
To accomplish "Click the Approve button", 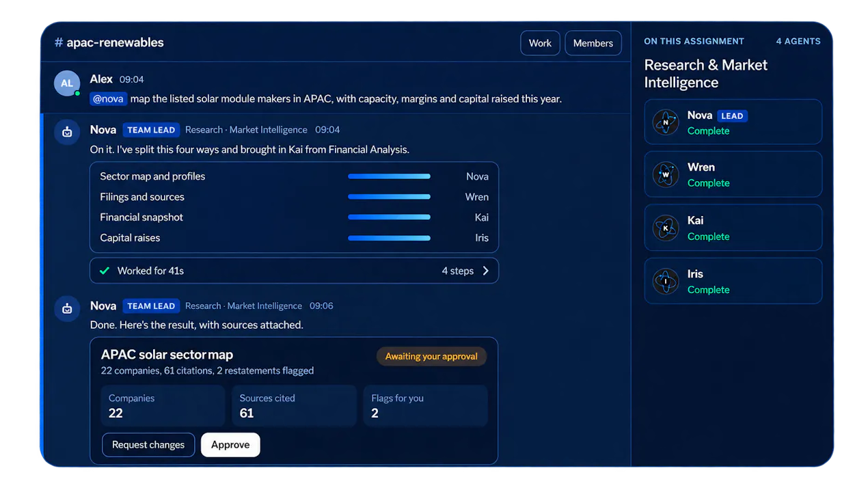I will pos(230,445).
